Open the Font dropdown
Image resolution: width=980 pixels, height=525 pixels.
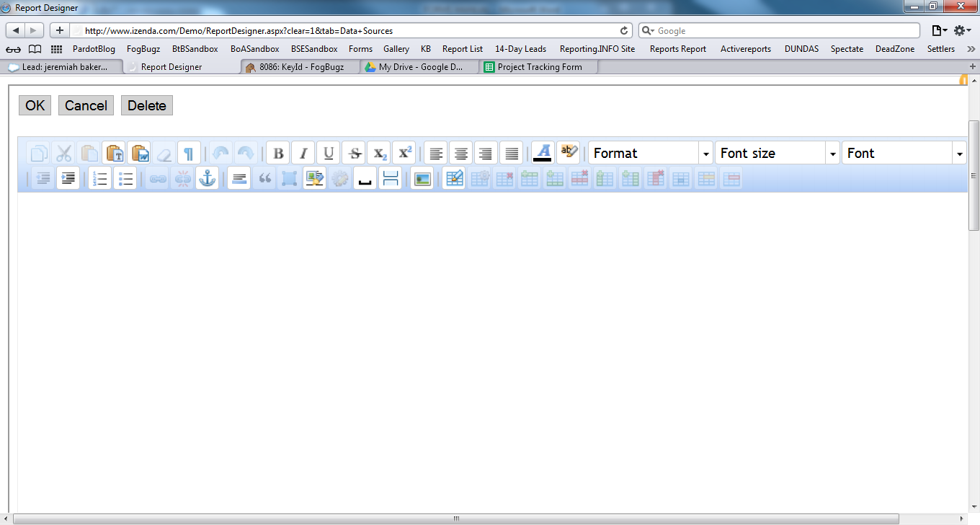pos(904,153)
